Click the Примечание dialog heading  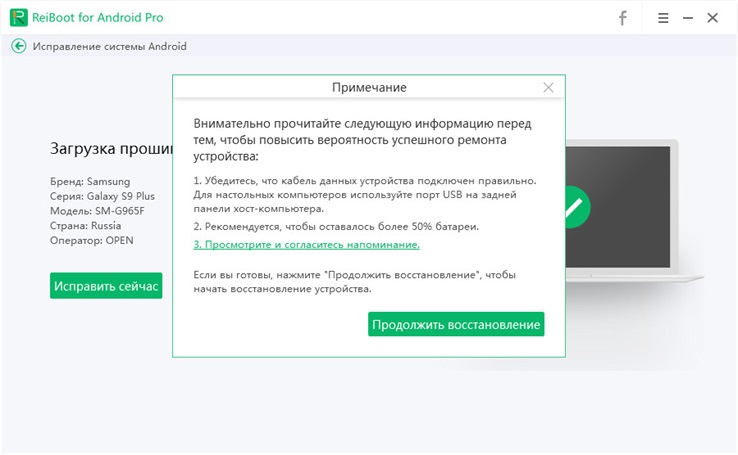[x=369, y=88]
